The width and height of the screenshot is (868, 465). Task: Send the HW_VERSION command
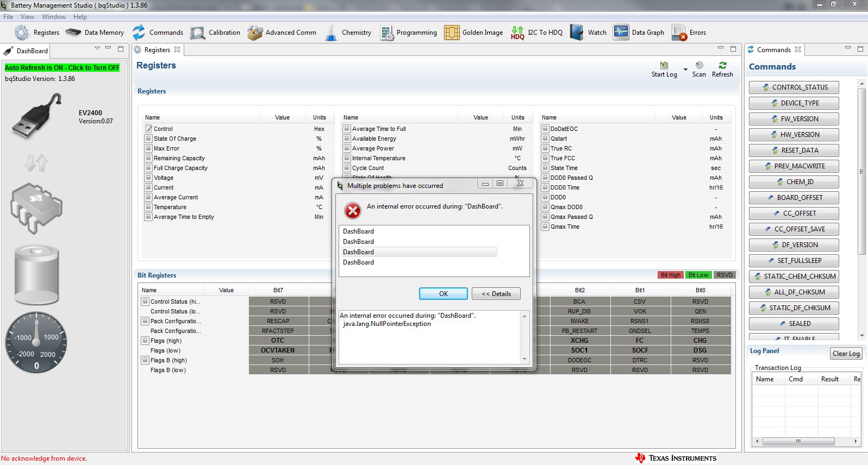[x=794, y=135]
